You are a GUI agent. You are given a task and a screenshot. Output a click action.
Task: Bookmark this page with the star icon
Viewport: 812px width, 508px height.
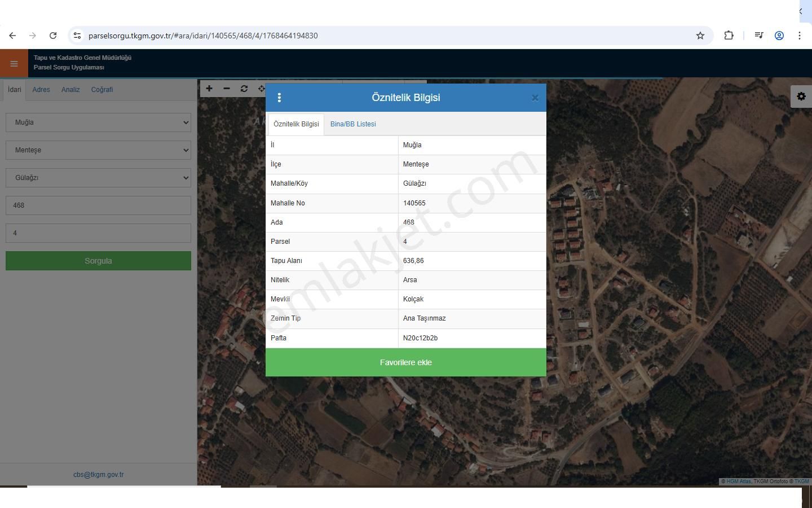coord(700,36)
